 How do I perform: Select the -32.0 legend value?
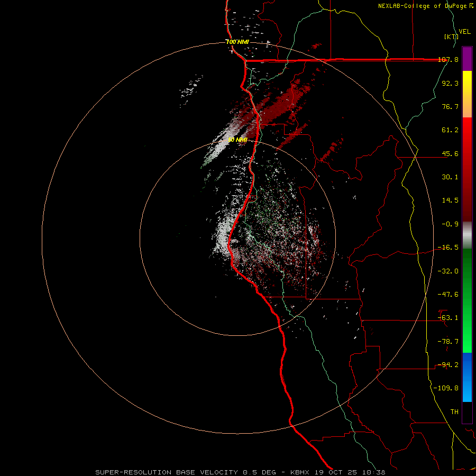448,271
